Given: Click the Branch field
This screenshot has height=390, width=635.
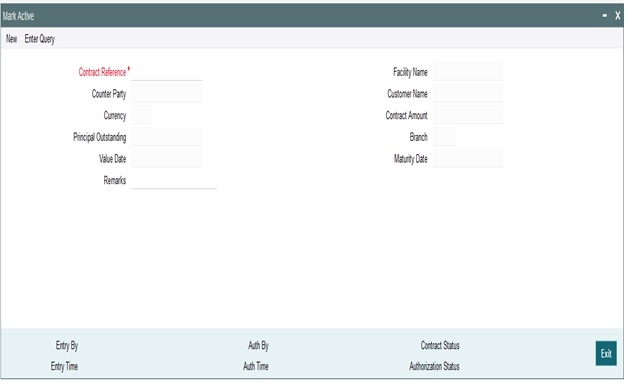Looking at the screenshot, I should coord(444,137).
